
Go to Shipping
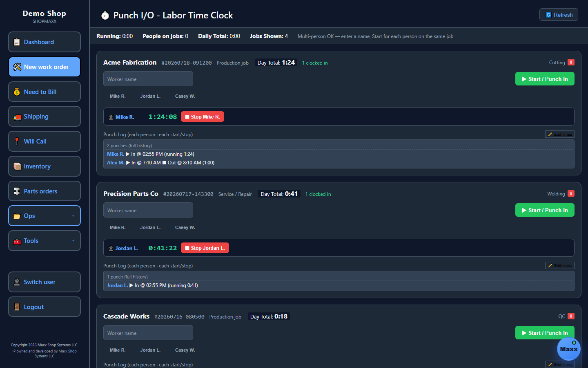(45, 117)
